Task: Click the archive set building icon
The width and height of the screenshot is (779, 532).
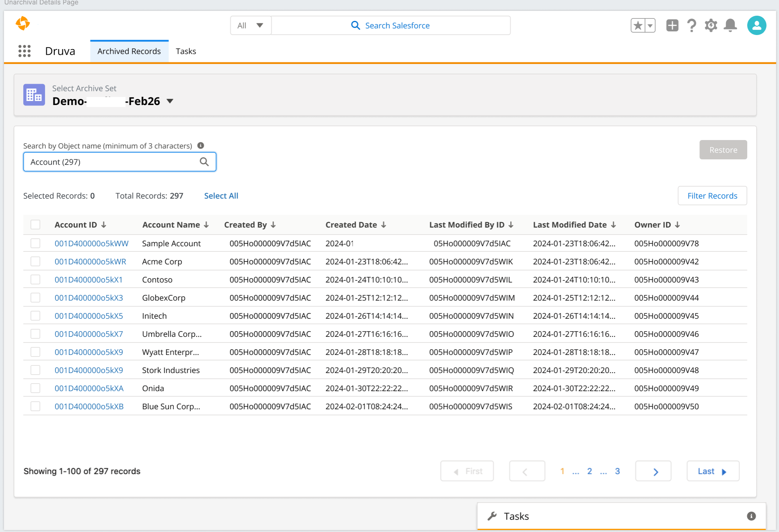Action: 34,95
